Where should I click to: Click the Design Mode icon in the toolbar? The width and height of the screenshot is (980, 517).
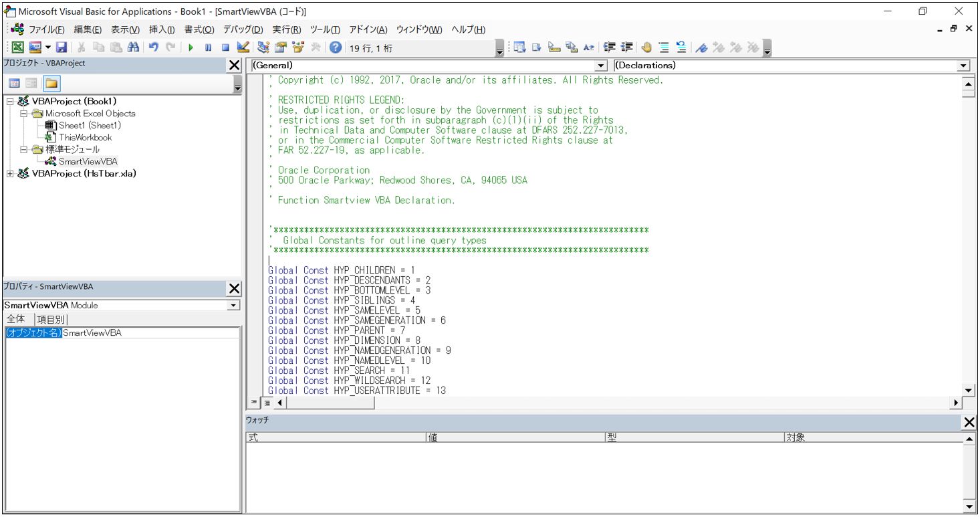click(x=243, y=47)
